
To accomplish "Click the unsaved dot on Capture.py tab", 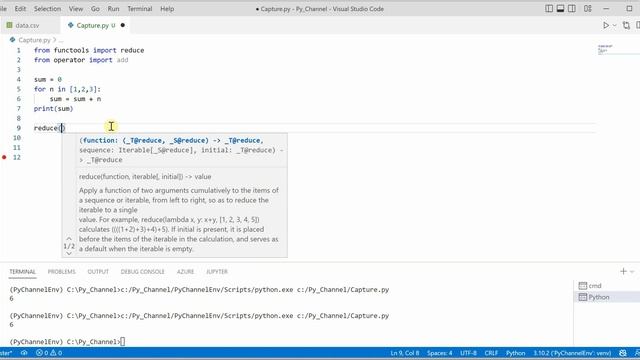I will pos(122,25).
